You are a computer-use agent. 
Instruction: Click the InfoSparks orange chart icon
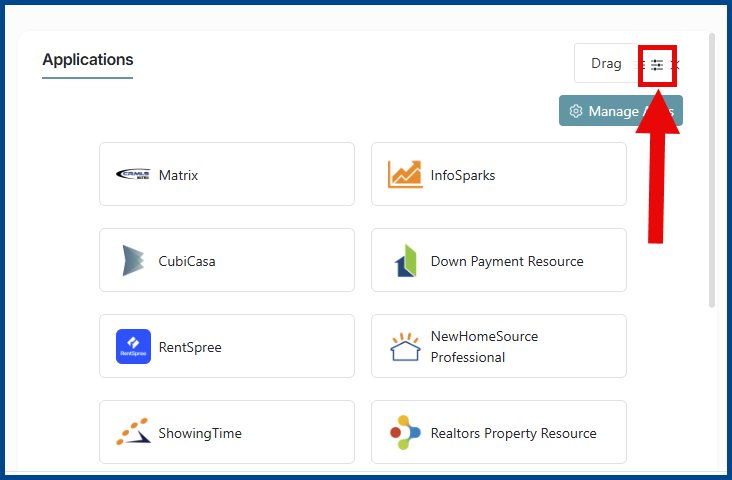pos(405,174)
